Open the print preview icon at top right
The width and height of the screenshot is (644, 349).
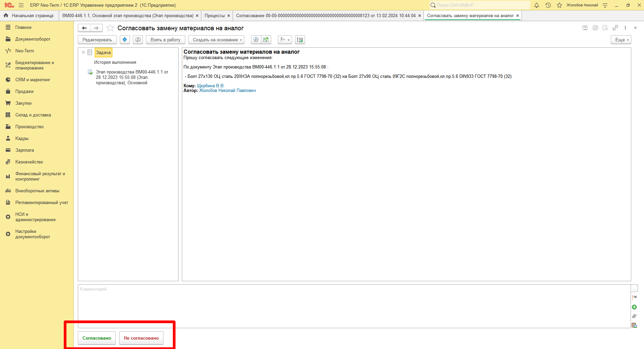tap(605, 28)
